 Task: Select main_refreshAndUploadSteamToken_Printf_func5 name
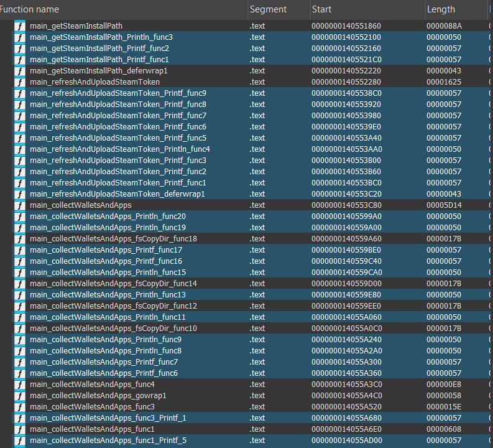coord(118,138)
